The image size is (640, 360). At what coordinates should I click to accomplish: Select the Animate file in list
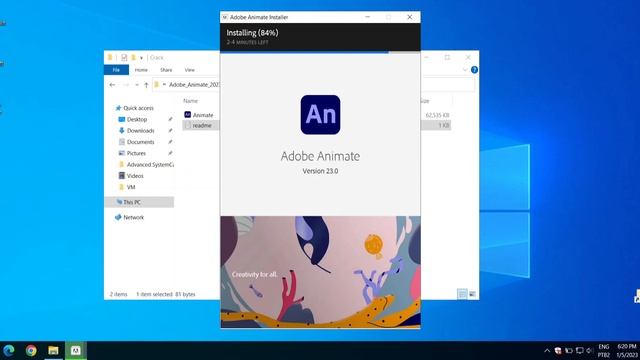203,115
